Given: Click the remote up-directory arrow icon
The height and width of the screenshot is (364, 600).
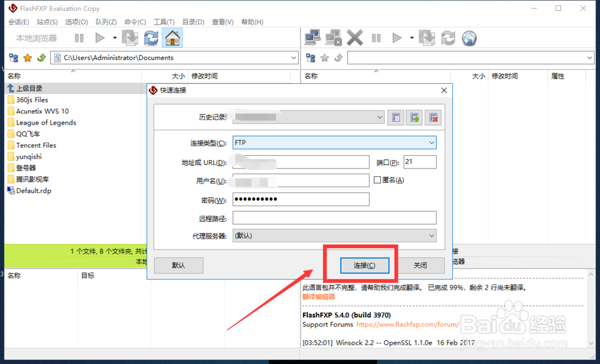Looking at the screenshot, I should (x=338, y=58).
